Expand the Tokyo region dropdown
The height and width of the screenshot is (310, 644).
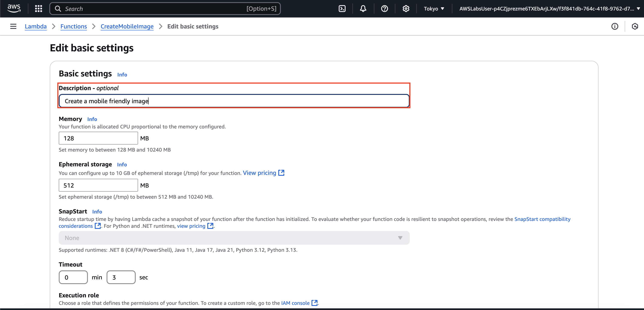[434, 9]
